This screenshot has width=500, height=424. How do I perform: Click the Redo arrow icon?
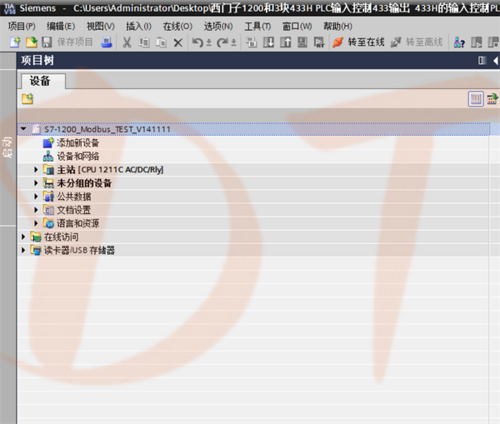point(222,42)
